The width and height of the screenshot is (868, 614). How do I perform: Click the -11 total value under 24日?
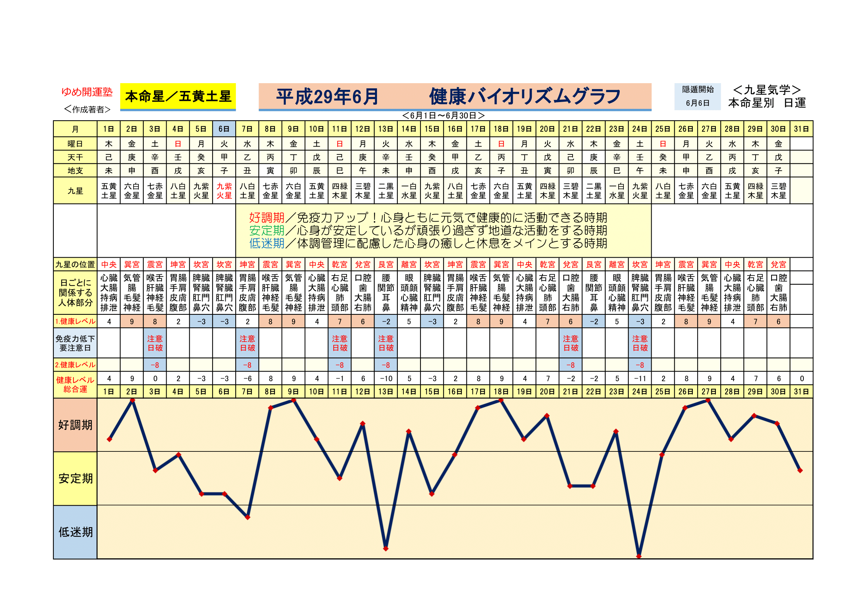[x=640, y=378]
